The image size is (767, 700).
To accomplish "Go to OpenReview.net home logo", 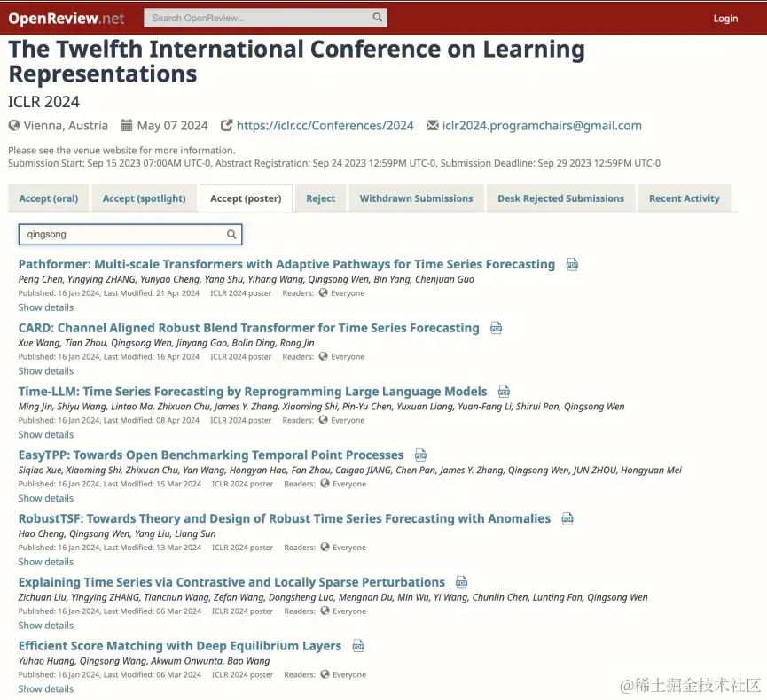I will (x=66, y=19).
